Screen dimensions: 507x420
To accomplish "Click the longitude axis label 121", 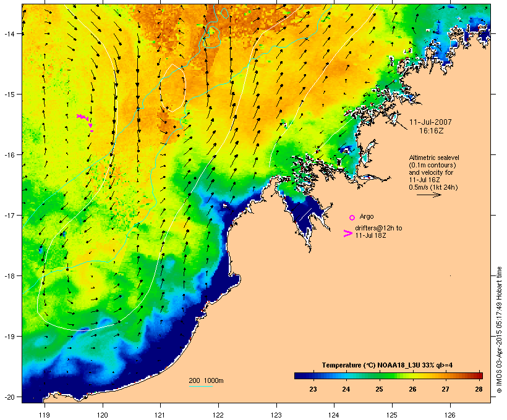I will (160, 415).
